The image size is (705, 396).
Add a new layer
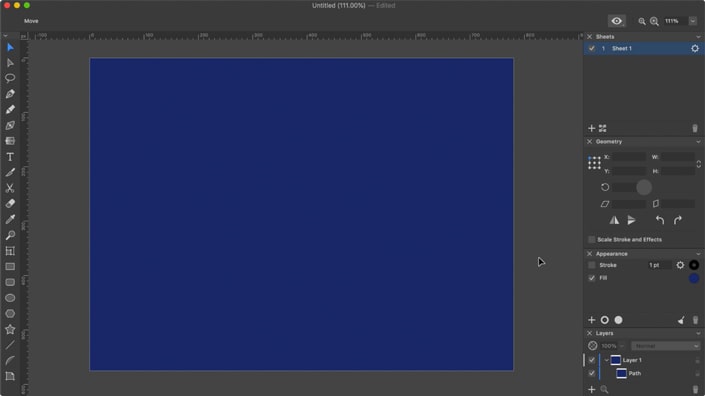point(591,389)
